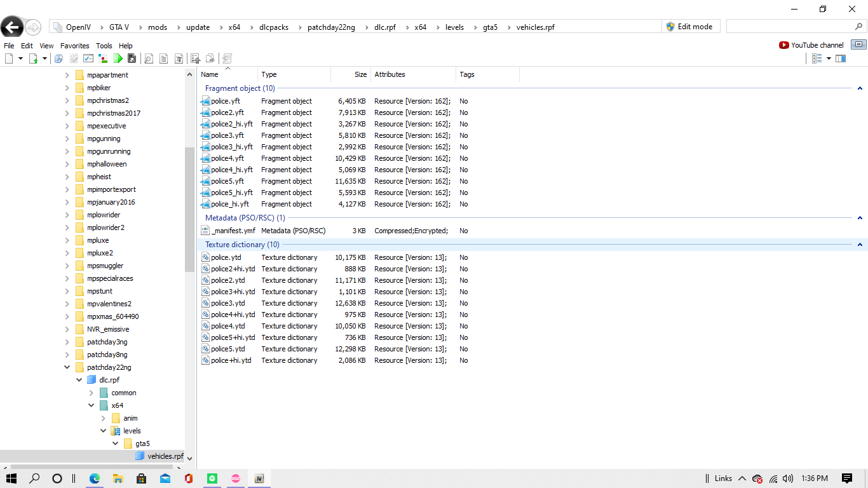Open the Tools menu

(x=104, y=46)
